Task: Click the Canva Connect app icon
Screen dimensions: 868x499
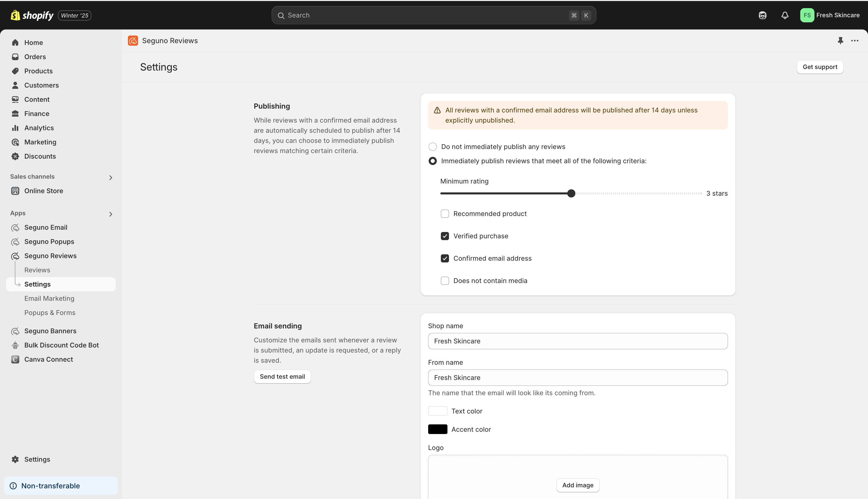Action: tap(15, 359)
